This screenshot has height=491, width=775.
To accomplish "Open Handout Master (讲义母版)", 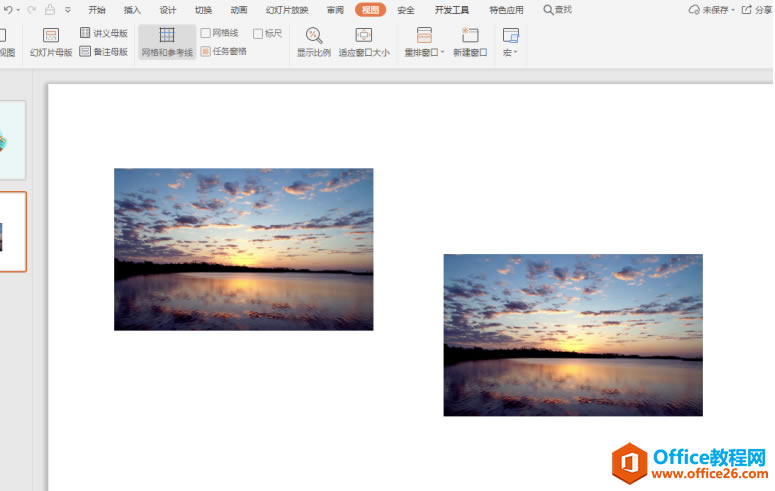I will click(104, 33).
